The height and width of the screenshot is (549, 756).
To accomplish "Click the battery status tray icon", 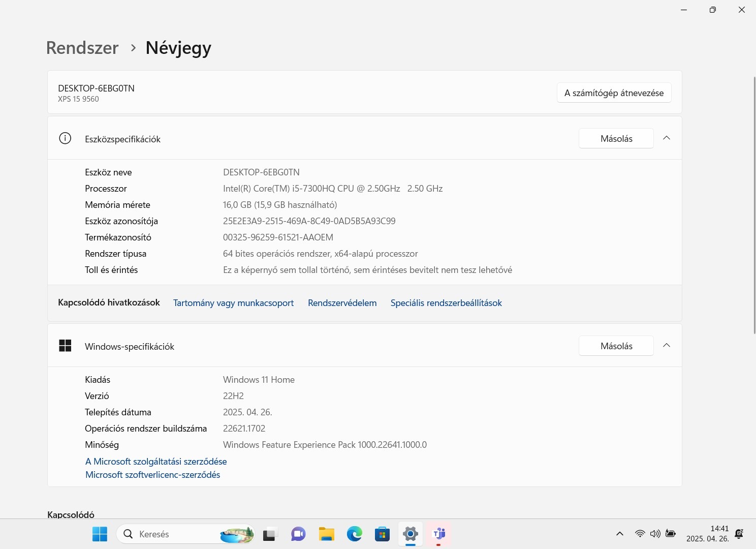I will (x=671, y=534).
